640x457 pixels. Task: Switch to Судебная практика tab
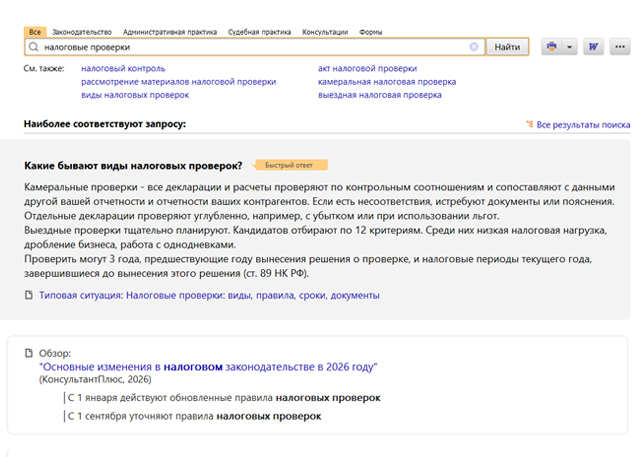click(260, 32)
